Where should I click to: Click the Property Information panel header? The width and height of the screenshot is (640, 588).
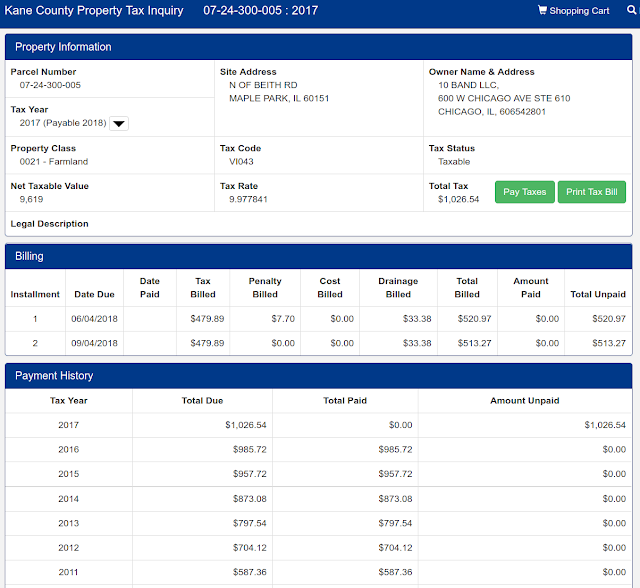(319, 47)
